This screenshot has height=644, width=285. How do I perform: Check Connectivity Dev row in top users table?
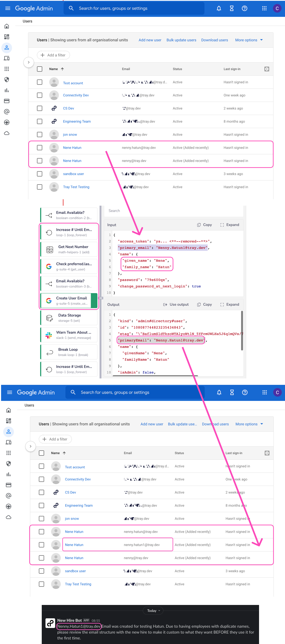[x=40, y=95]
